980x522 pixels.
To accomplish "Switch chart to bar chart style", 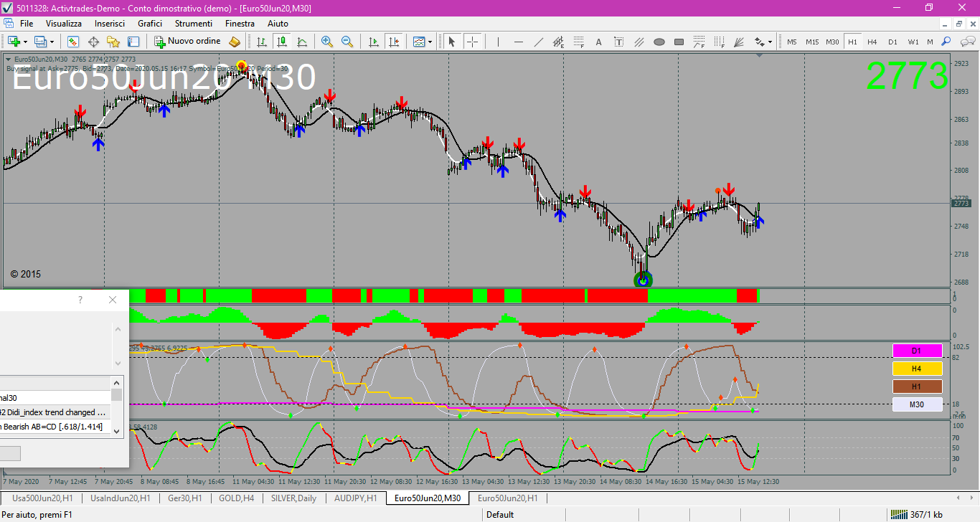I will tap(262, 42).
